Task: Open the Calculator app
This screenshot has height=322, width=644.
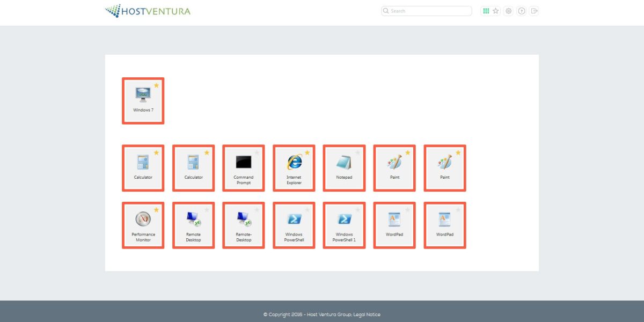Action: pos(143,167)
